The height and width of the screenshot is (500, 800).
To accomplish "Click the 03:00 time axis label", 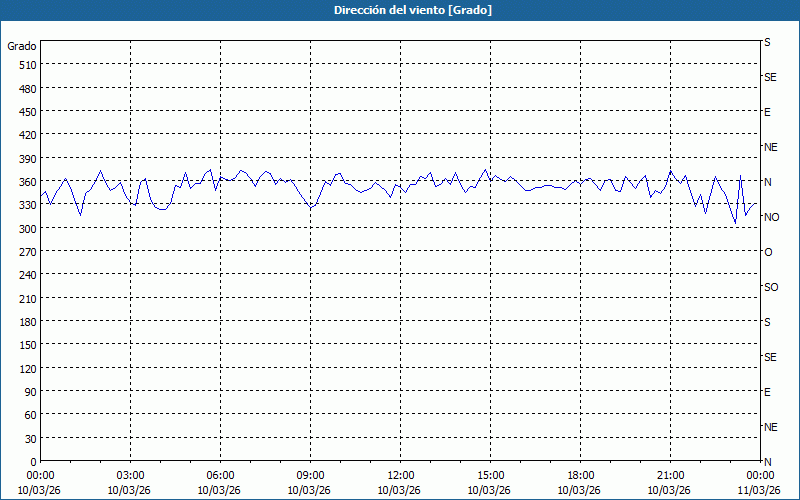I will click(x=130, y=475).
